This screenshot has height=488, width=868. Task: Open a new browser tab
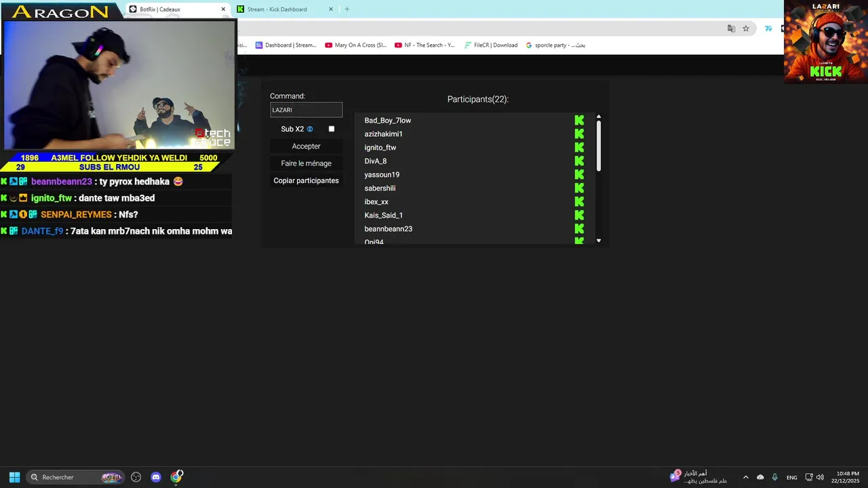click(347, 9)
